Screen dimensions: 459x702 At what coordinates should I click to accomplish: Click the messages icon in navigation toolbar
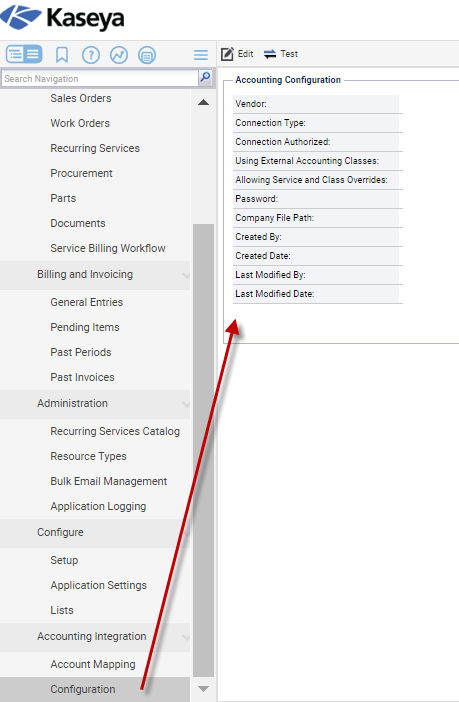point(147,55)
